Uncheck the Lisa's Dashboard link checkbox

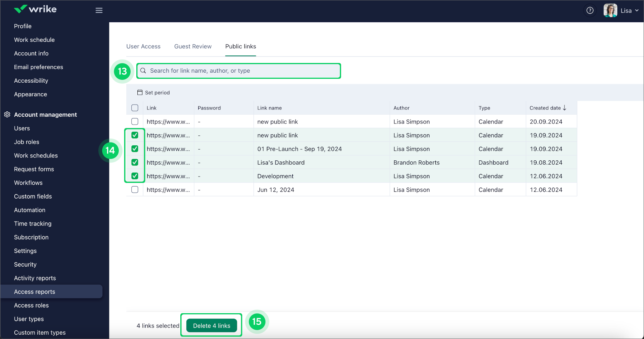coord(135,163)
